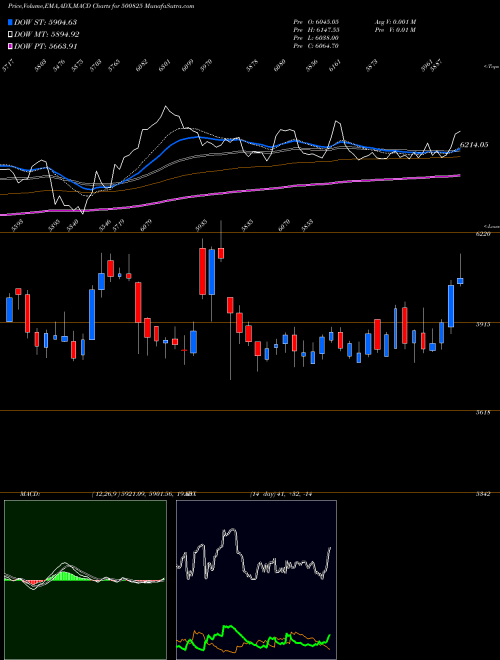Open the MACD histogram panel

[85, 580]
